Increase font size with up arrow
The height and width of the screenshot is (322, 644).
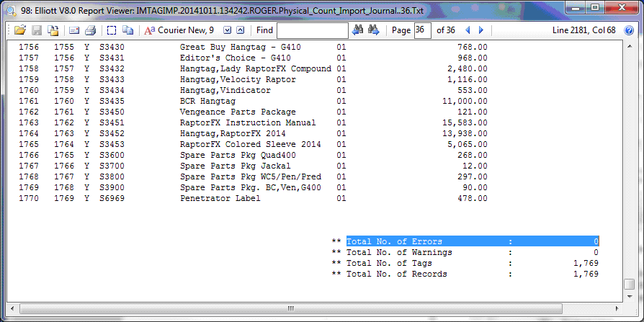pos(241,30)
